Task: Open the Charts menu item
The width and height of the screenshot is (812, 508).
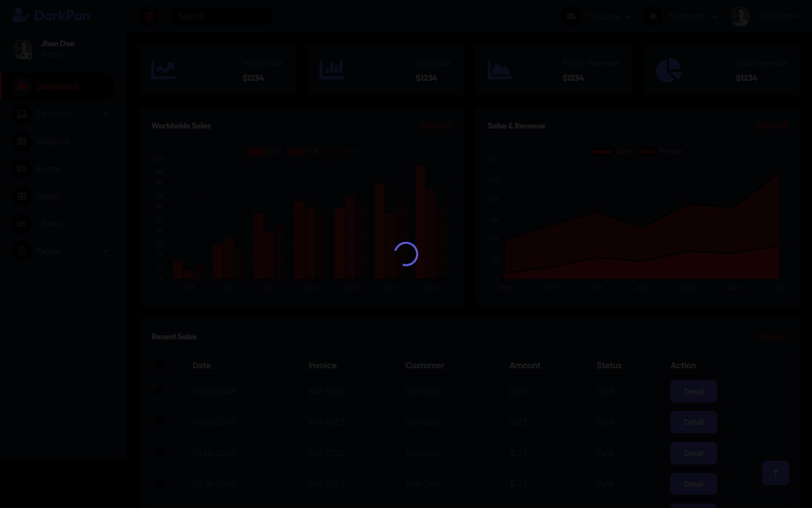Action: 57,224
